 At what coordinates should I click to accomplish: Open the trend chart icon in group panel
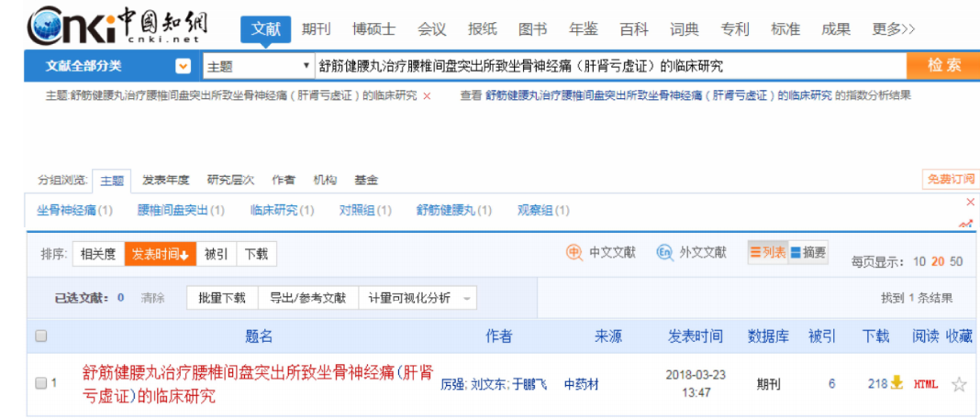coord(965,223)
